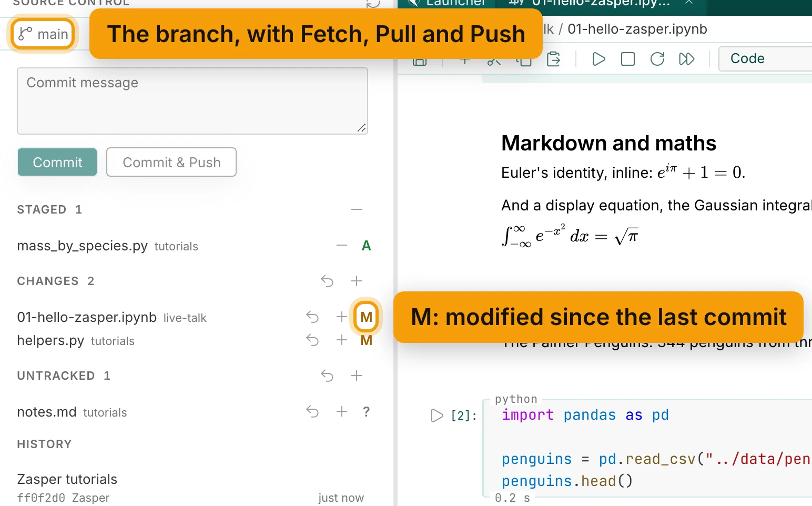
Task: Click the paste cell icon in the notebook toolbar
Action: [x=554, y=59]
